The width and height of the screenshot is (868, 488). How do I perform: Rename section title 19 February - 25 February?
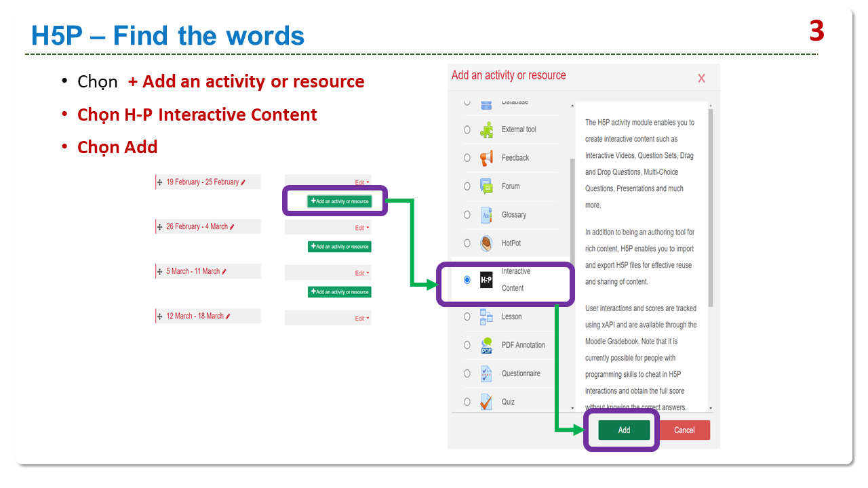[x=243, y=182]
